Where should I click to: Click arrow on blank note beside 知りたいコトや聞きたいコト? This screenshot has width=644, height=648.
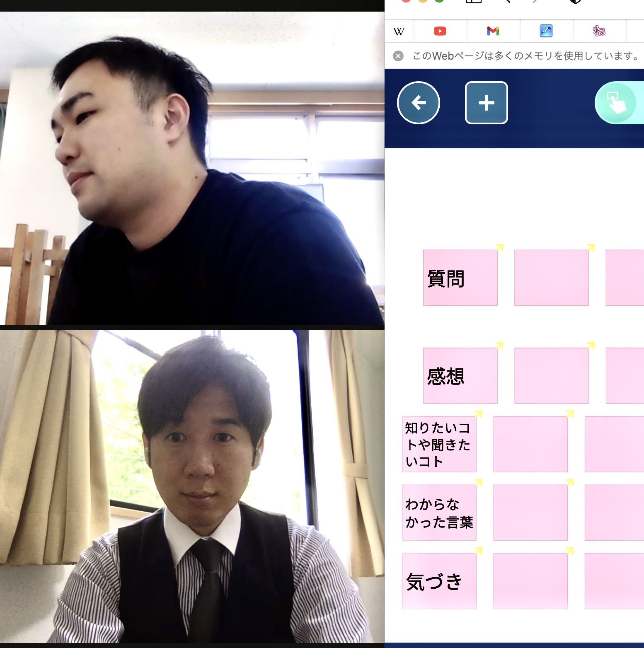tap(570, 413)
